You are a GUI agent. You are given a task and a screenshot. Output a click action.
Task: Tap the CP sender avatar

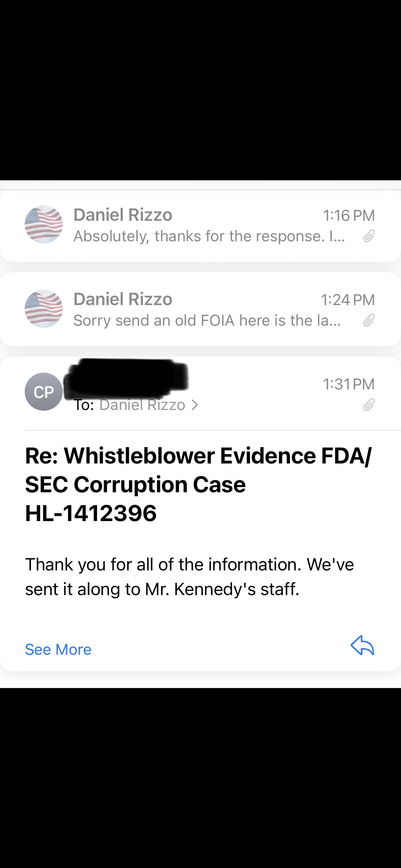coord(44,391)
